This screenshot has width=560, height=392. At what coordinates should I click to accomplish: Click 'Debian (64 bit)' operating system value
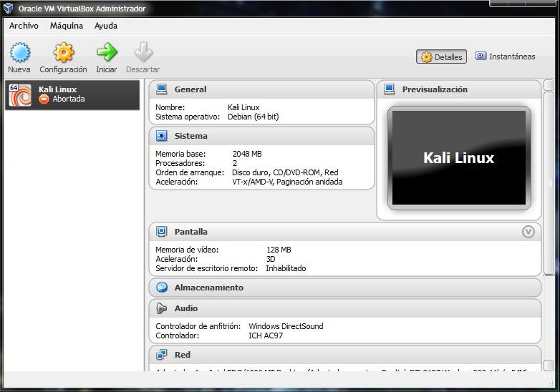(x=254, y=117)
